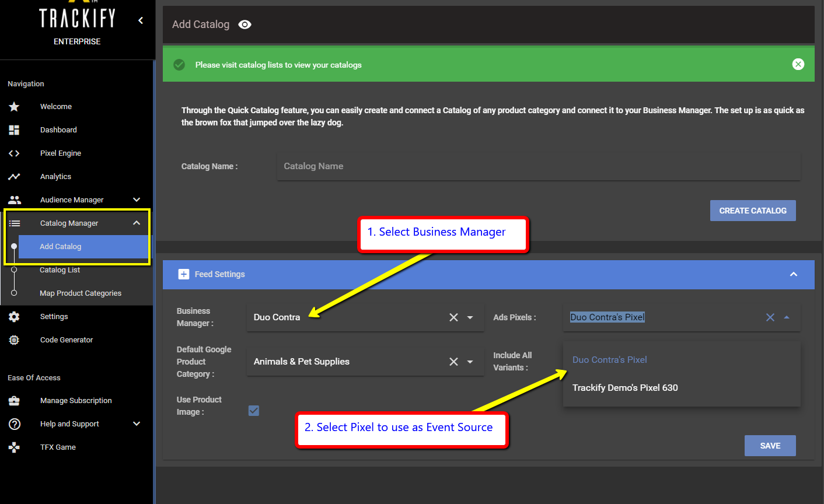
Task: Click the Audience Manager people icon
Action: pyautogui.click(x=15, y=200)
